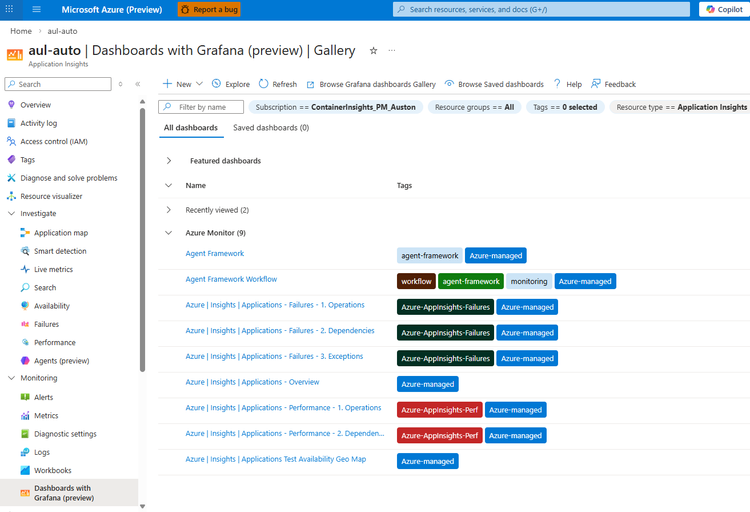Screen dimensions: 750x512
Task: Expand the Featured dashboards section
Action: click(x=169, y=161)
